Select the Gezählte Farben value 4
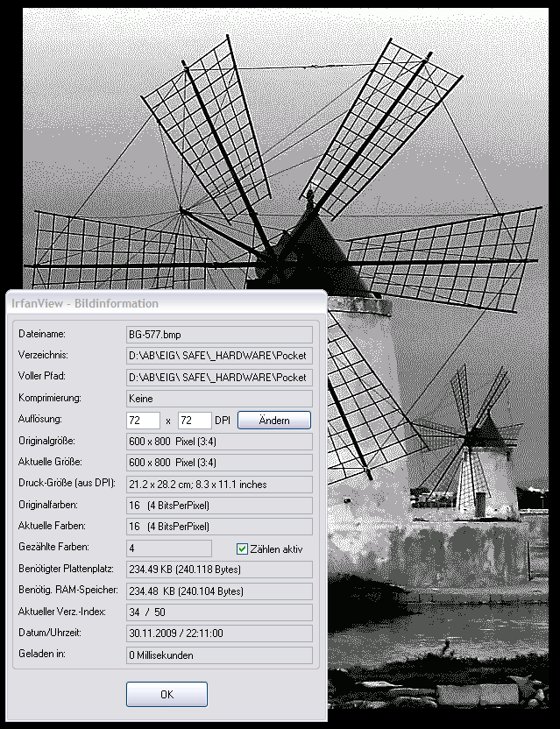Image resolution: width=560 pixels, height=729 pixels. coord(169,549)
